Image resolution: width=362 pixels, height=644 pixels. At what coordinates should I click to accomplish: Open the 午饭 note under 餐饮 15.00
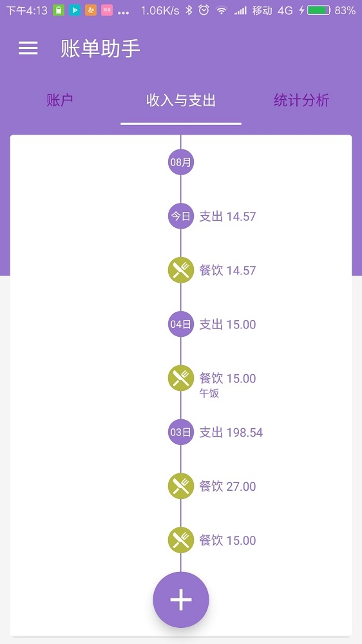click(209, 393)
